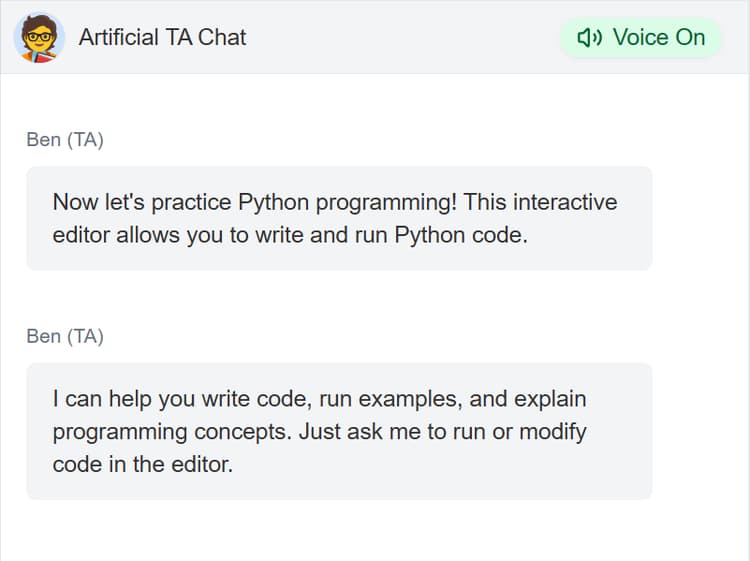Turn off the Voice On toggle
Screen dimensions: 750x561
[641, 38]
